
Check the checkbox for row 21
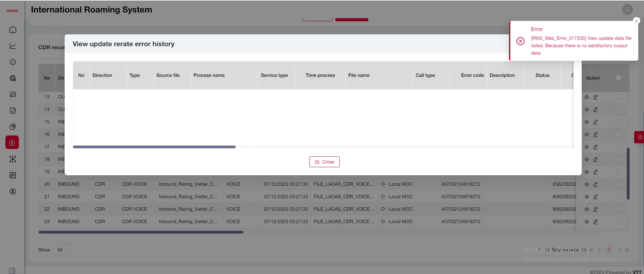(x=618, y=196)
